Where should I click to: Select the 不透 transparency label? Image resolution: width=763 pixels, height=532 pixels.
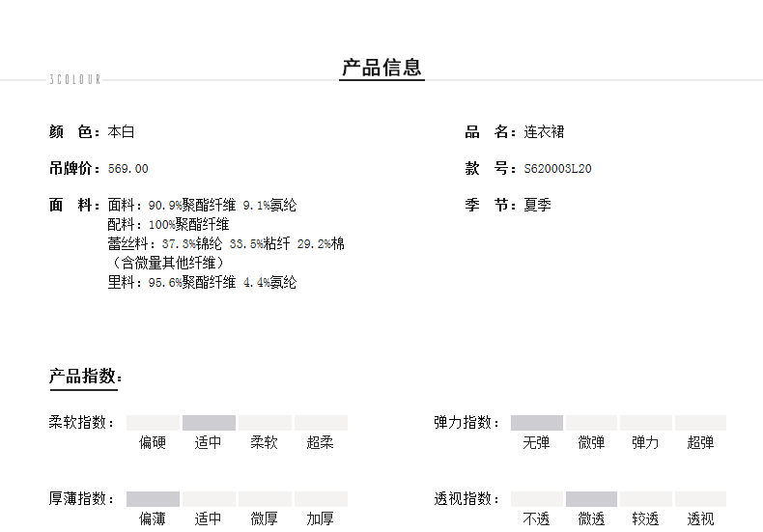pyautogui.click(x=537, y=519)
